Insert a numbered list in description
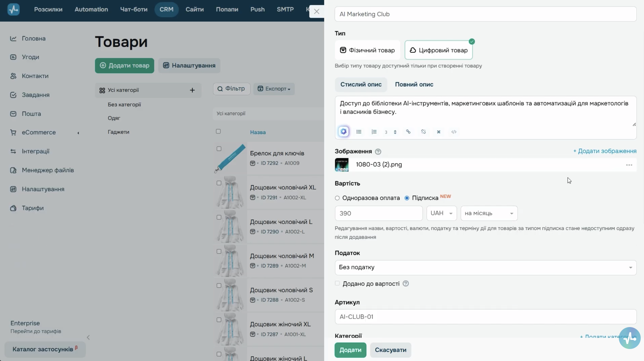The image size is (644, 361). click(374, 132)
